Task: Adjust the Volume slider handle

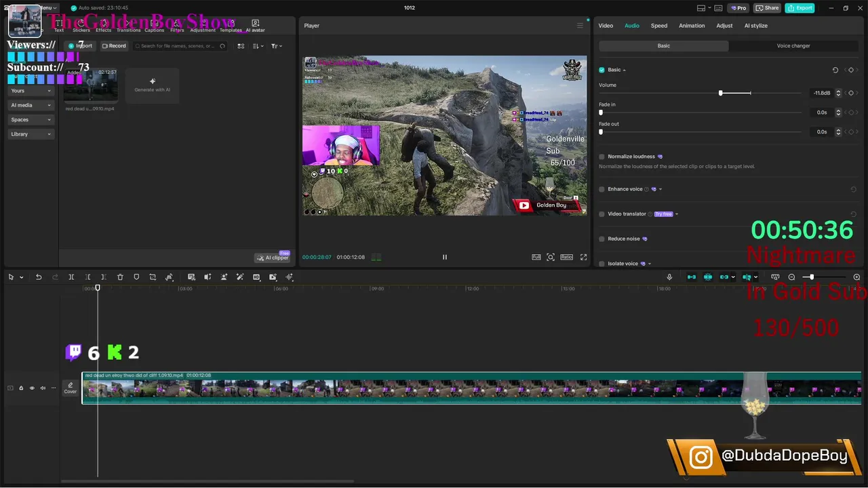Action: [x=720, y=93]
